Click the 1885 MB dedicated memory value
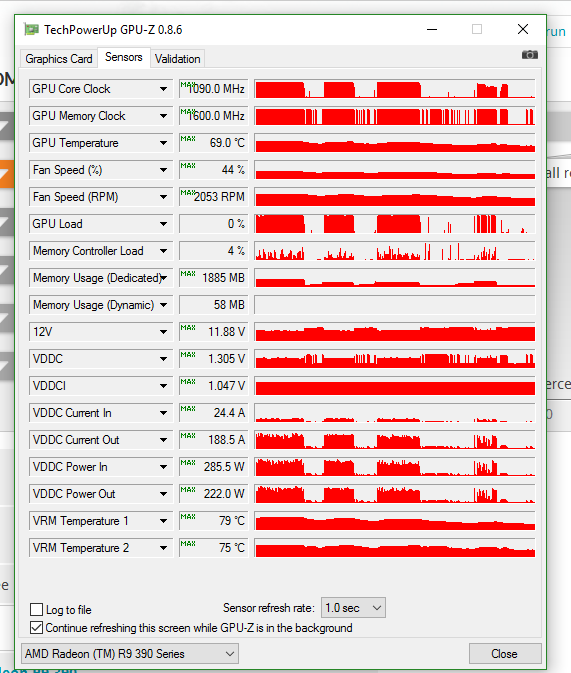Image resolution: width=571 pixels, height=673 pixels. [x=213, y=278]
